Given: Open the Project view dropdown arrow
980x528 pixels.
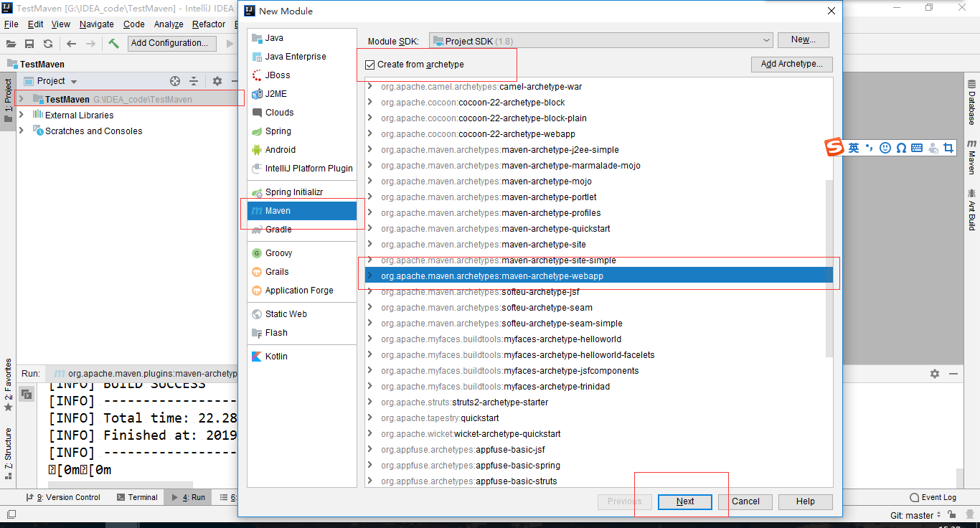Looking at the screenshot, I should pyautogui.click(x=74, y=82).
